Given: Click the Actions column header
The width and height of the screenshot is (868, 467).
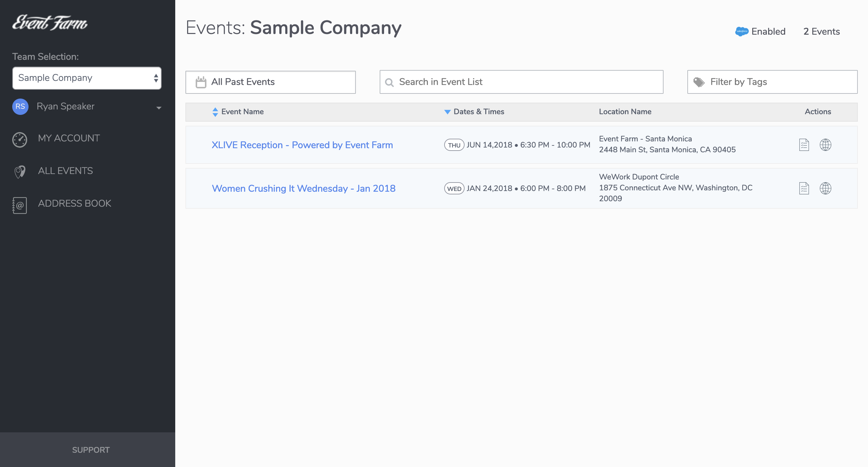Looking at the screenshot, I should [818, 112].
